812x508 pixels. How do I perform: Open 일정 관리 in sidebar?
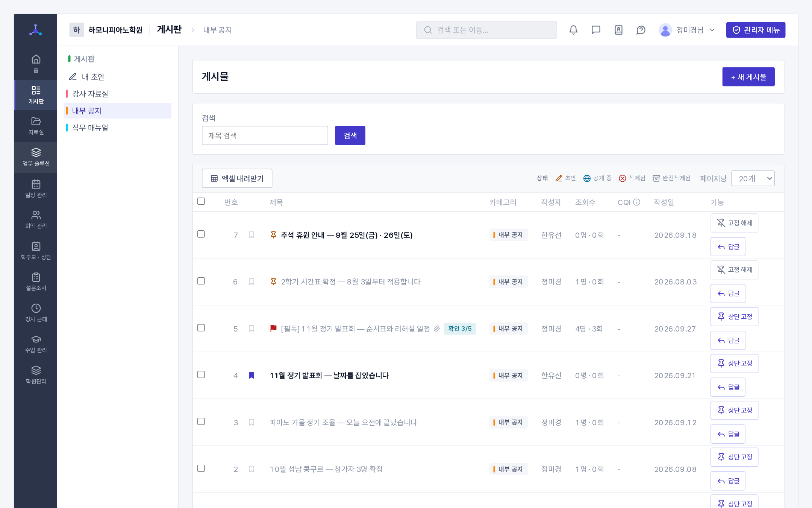[x=36, y=189]
